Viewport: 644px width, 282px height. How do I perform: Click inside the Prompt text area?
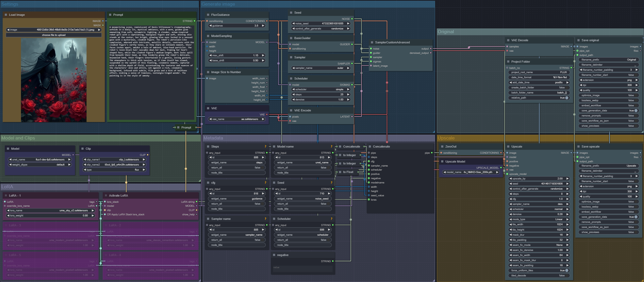151,94
